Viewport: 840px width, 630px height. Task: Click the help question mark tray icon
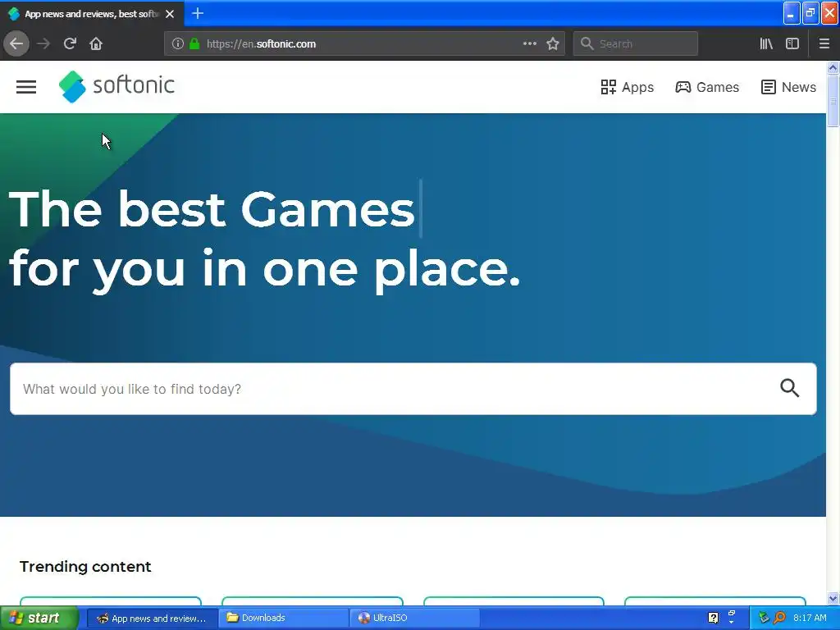[713, 618]
